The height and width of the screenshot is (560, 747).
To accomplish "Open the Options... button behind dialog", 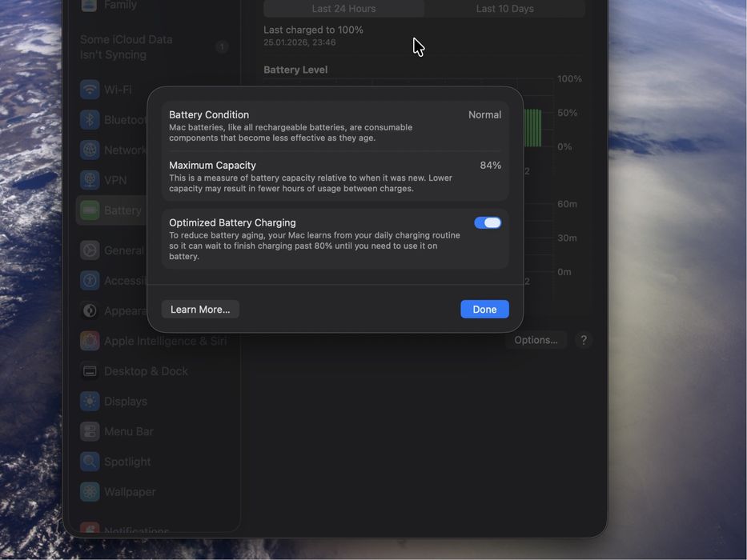I will (x=536, y=340).
